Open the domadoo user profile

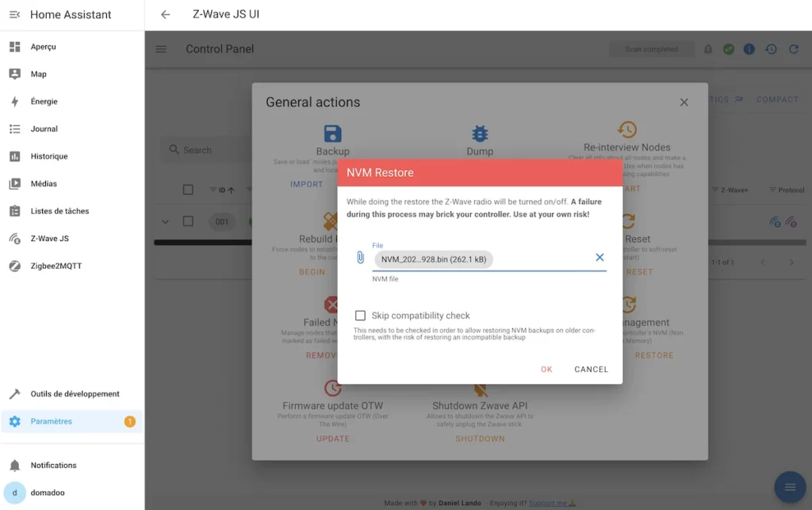72,493
